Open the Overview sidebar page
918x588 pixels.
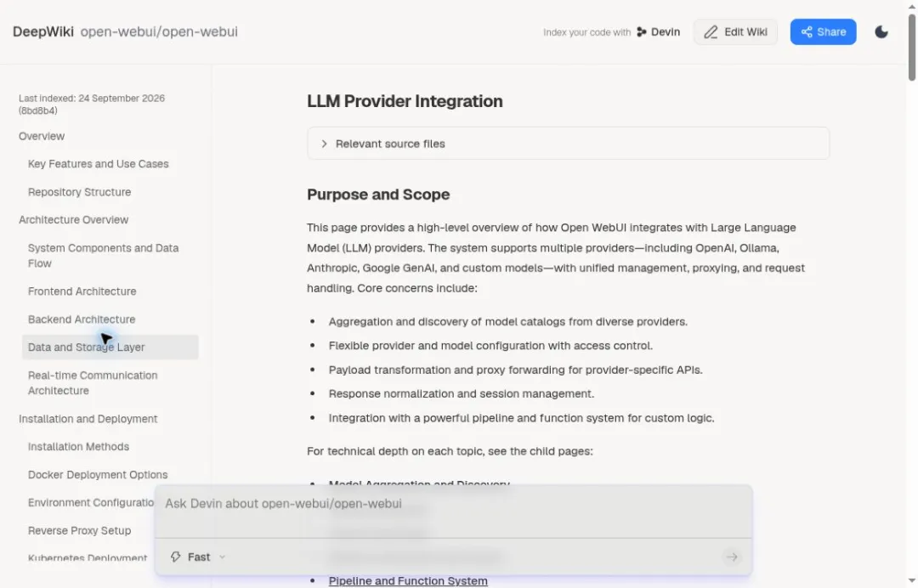pos(42,136)
